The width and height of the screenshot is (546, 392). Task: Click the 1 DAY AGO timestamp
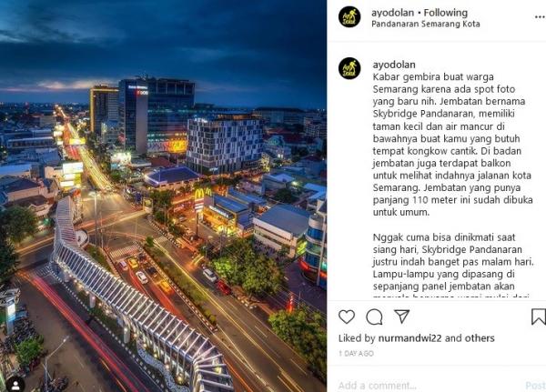pos(356,354)
